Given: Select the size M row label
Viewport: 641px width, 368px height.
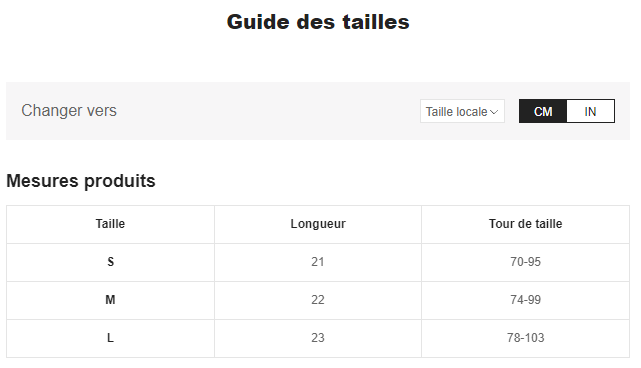Looking at the screenshot, I should 110,300.
